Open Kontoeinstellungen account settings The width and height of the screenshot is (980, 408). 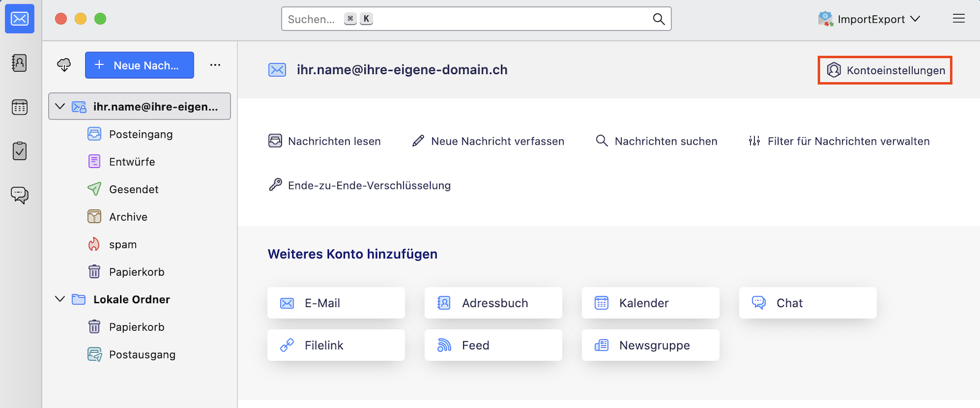[885, 70]
